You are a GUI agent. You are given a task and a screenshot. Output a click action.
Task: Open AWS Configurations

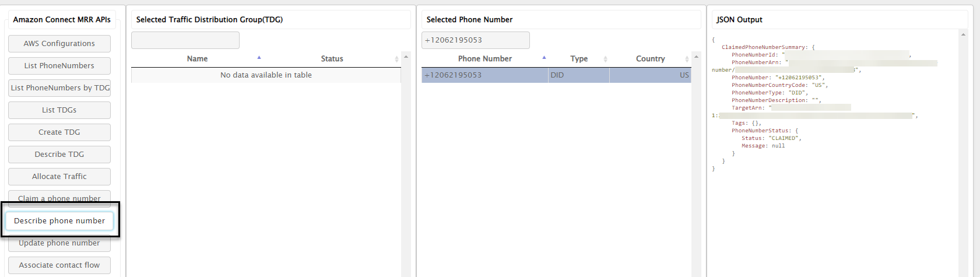(x=59, y=44)
